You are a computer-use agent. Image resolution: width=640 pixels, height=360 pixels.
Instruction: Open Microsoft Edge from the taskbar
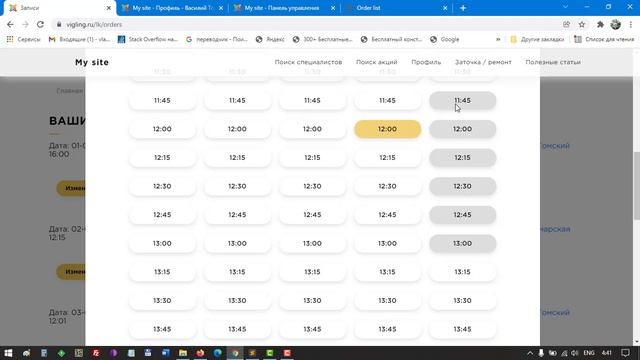pyautogui.click(x=218, y=353)
